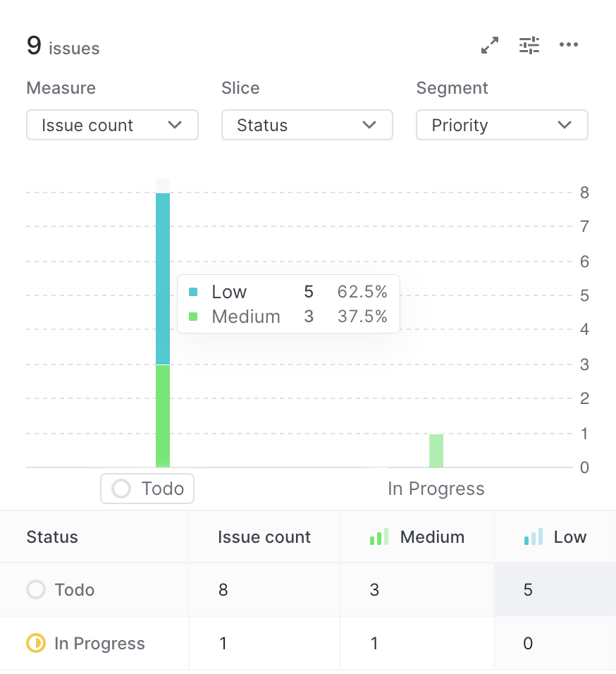This screenshot has width=616, height=674.
Task: Click the In Progress green bar
Action: click(436, 451)
